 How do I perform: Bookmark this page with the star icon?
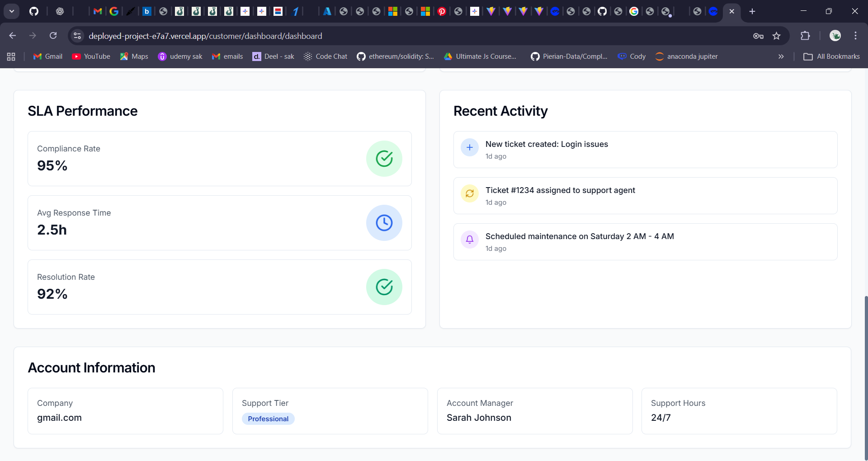776,36
